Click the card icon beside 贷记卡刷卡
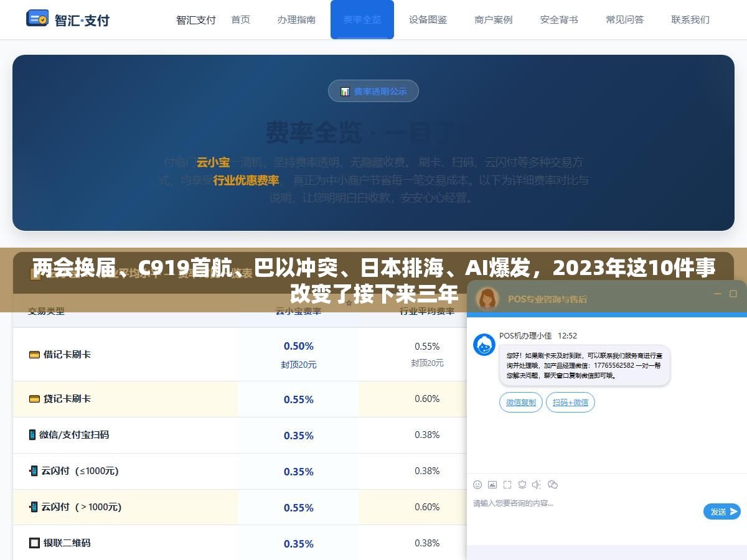 [x=34, y=399]
